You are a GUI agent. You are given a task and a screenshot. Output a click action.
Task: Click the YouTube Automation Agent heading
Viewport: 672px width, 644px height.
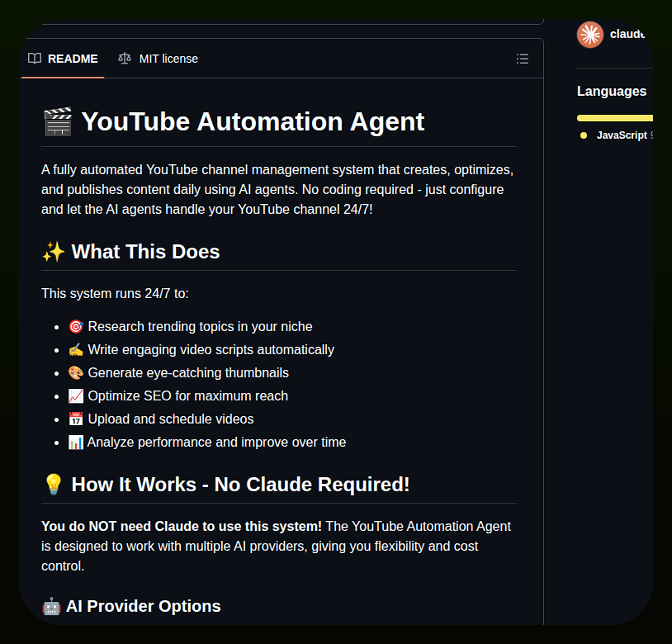point(253,121)
